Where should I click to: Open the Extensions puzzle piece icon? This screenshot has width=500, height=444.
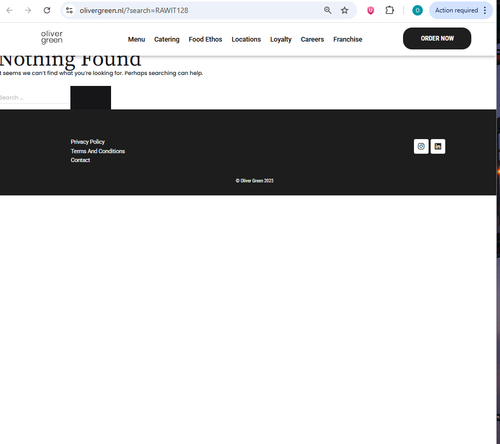[389, 10]
